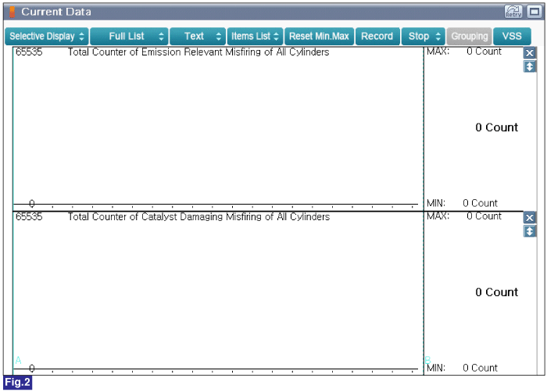
Task: Open the VSS button
Action: (x=512, y=36)
